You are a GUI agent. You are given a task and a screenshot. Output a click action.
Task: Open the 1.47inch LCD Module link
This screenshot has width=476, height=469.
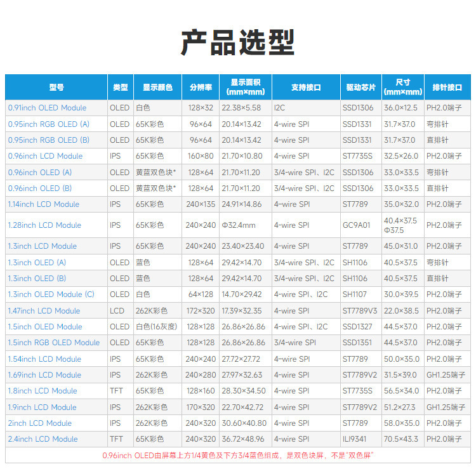coord(44,311)
